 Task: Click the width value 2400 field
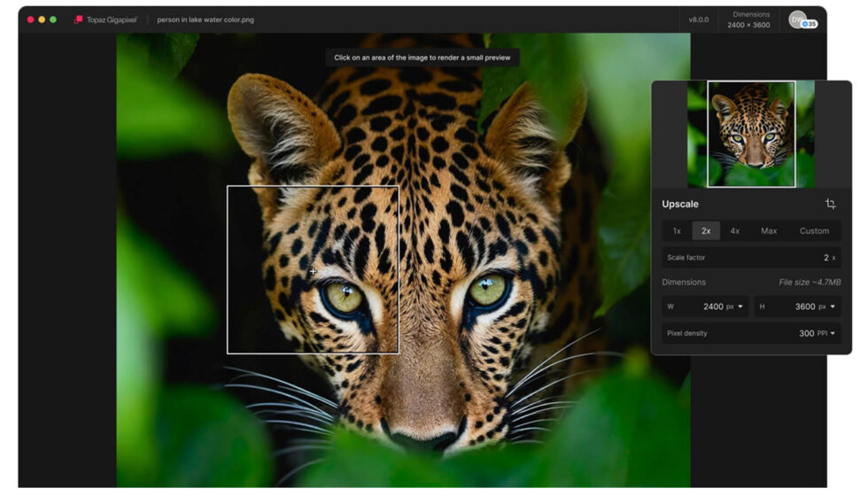(x=713, y=306)
